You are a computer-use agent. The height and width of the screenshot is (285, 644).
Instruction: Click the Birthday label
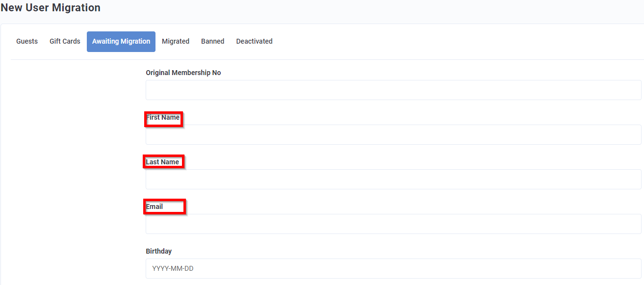[x=157, y=251]
